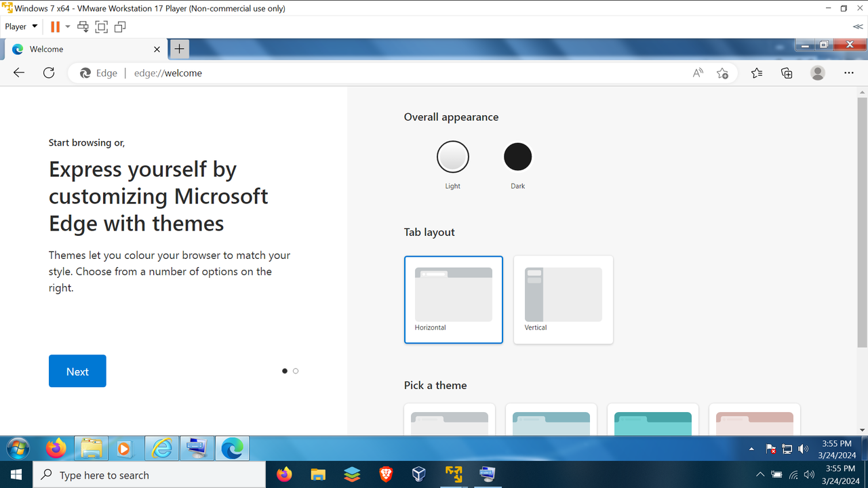Open VirtualBox cube icon in host taskbar

pos(419,474)
